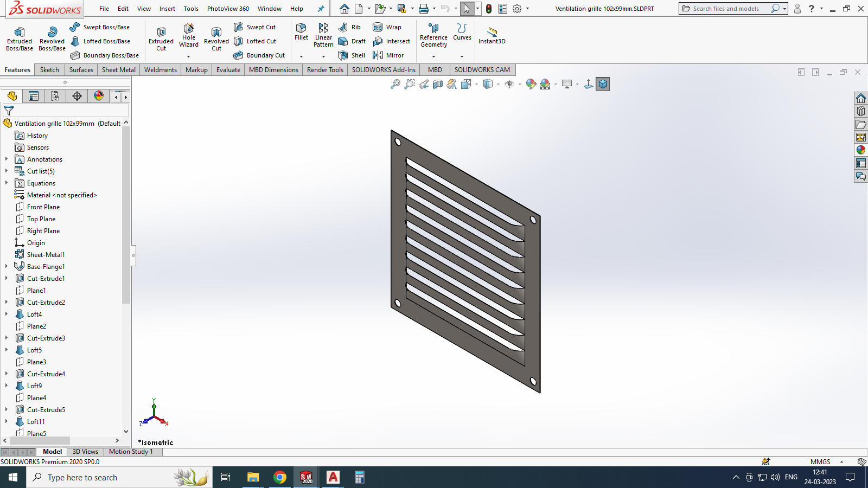Image resolution: width=868 pixels, height=488 pixels.
Task: Click MMGS unit system in status bar
Action: point(820,461)
